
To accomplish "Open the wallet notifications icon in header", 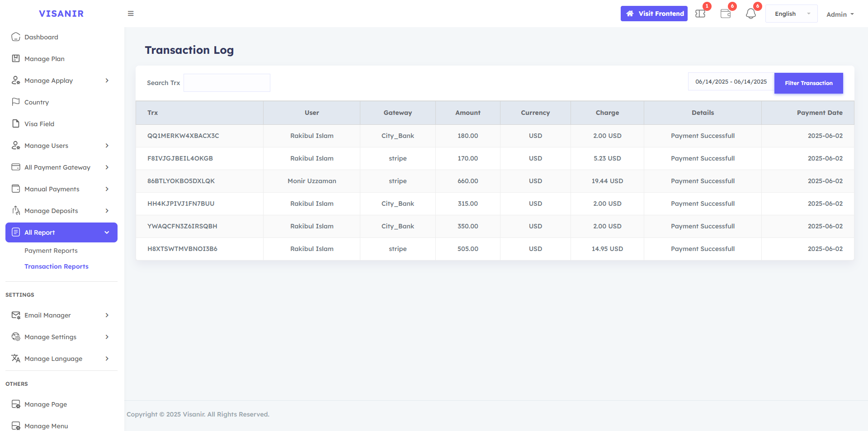I will [x=726, y=14].
